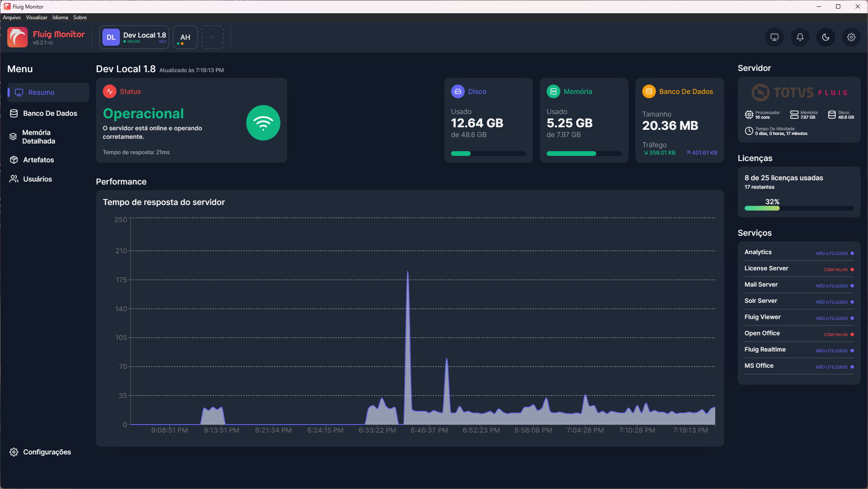Toggle dark mode moon icon
The height and width of the screenshot is (489, 868).
[x=825, y=37]
